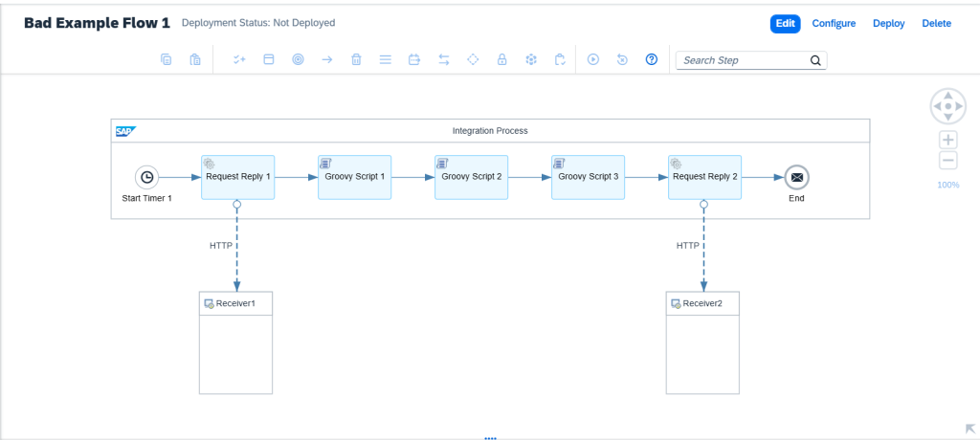This screenshot has width=980, height=440.
Task: Click the Edit button
Action: point(785,23)
